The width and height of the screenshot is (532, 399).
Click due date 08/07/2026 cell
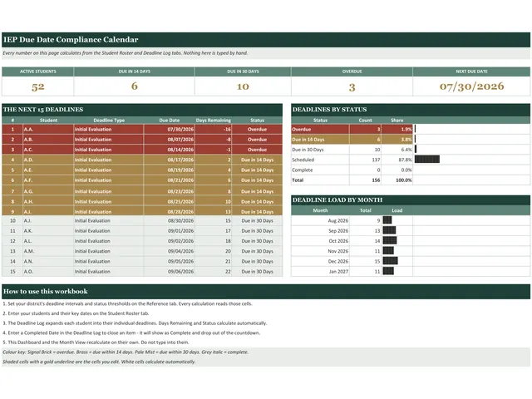click(170, 140)
